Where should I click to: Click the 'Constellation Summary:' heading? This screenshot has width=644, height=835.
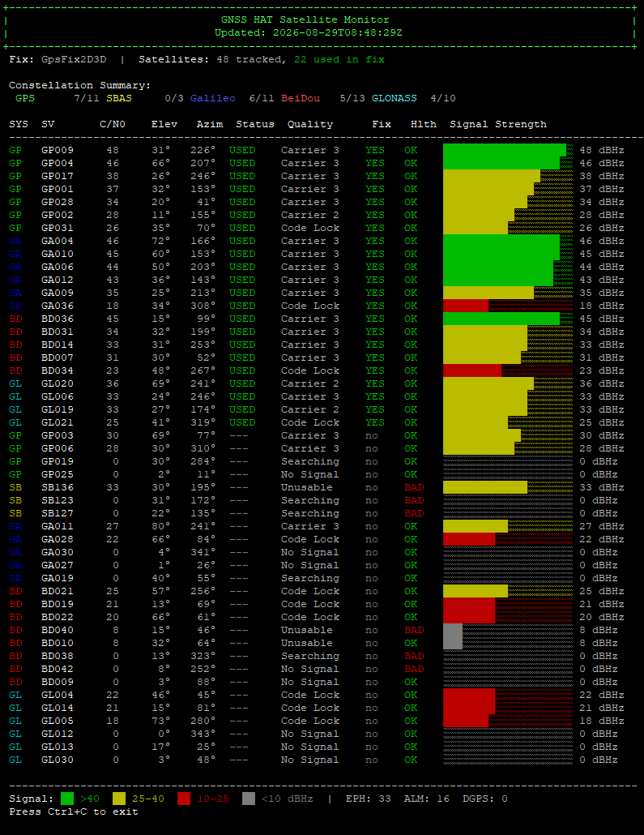(x=80, y=85)
